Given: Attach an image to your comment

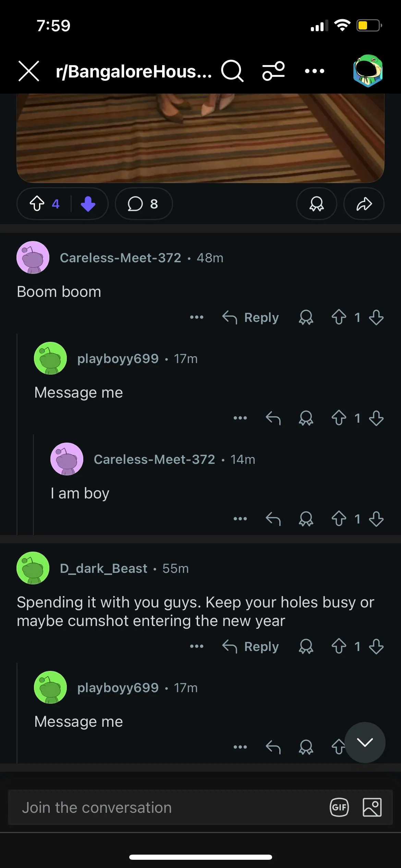Looking at the screenshot, I should click(x=372, y=808).
